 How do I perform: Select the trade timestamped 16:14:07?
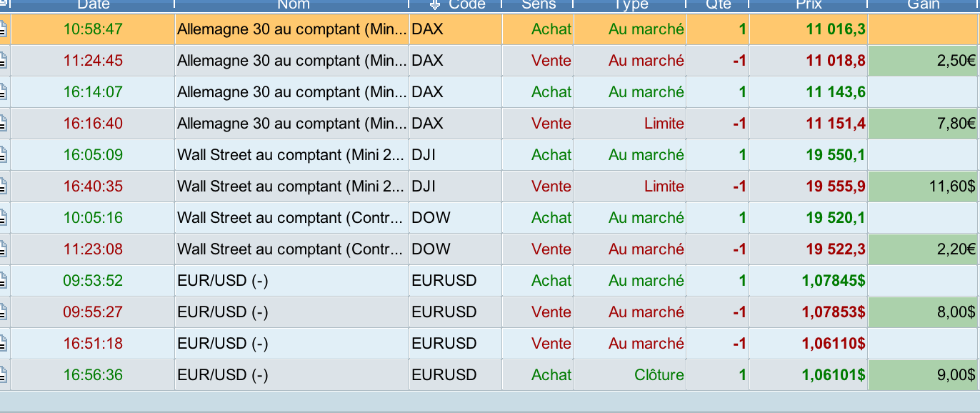pyautogui.click(x=490, y=92)
